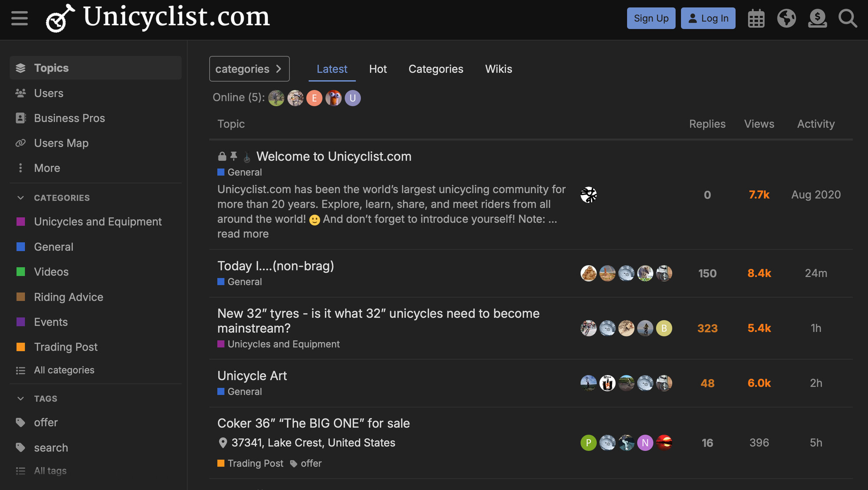This screenshot has height=490, width=868.
Task: Open the hamburger sidebar menu
Action: point(20,18)
